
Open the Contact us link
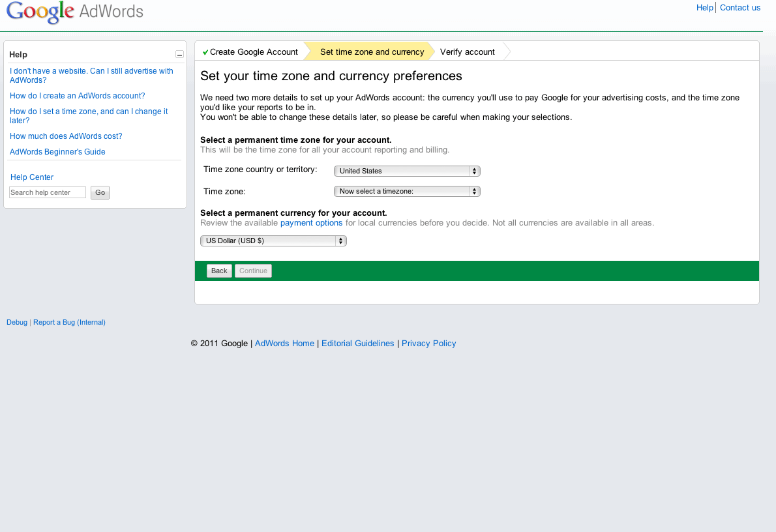point(740,7)
